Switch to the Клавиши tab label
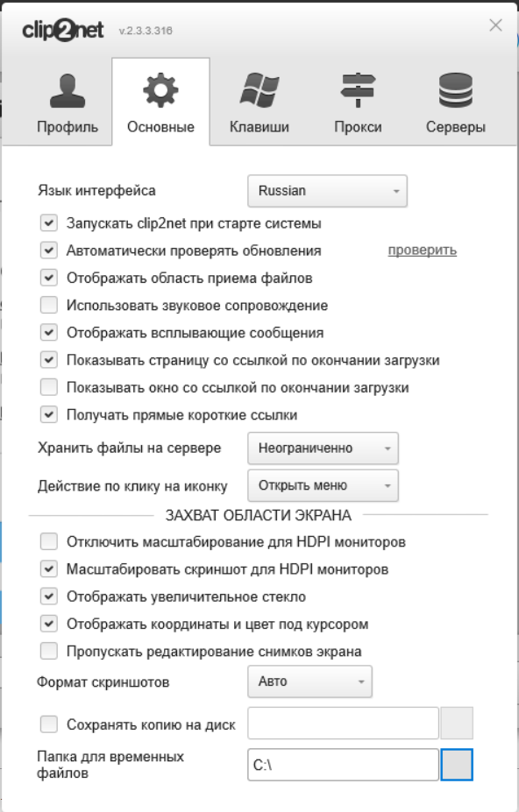Screen dimensions: 519x812 [259, 127]
